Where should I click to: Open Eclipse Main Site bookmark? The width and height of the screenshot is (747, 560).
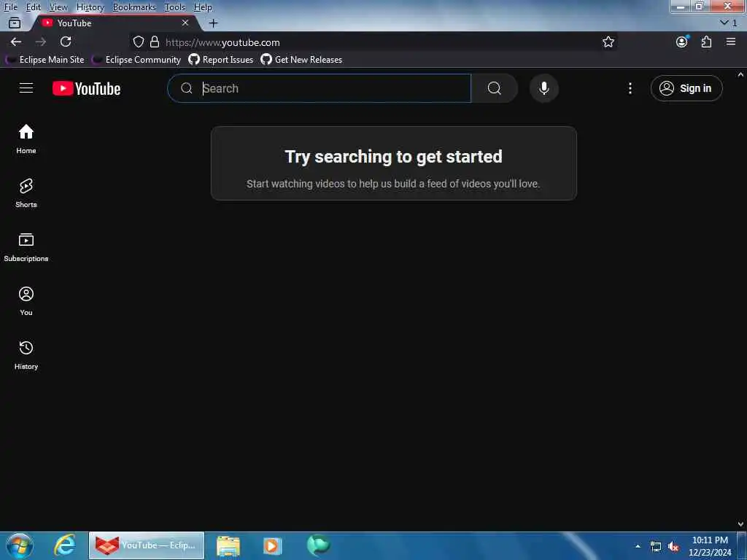44,60
